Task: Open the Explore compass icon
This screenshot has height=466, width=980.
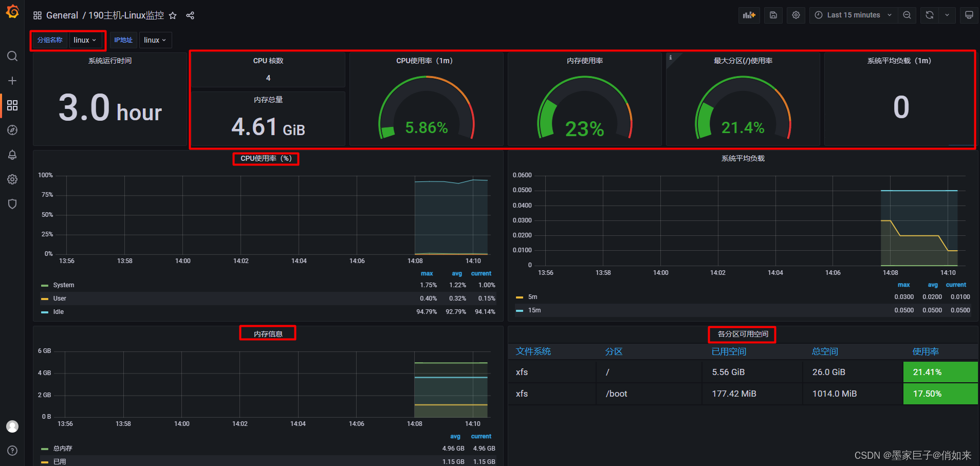Action: (x=12, y=130)
